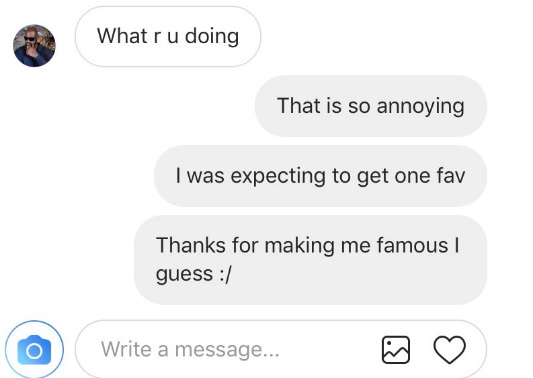The image size is (533, 378).
Task: Click the word 'Thanks' in the last message
Action: 190,245
